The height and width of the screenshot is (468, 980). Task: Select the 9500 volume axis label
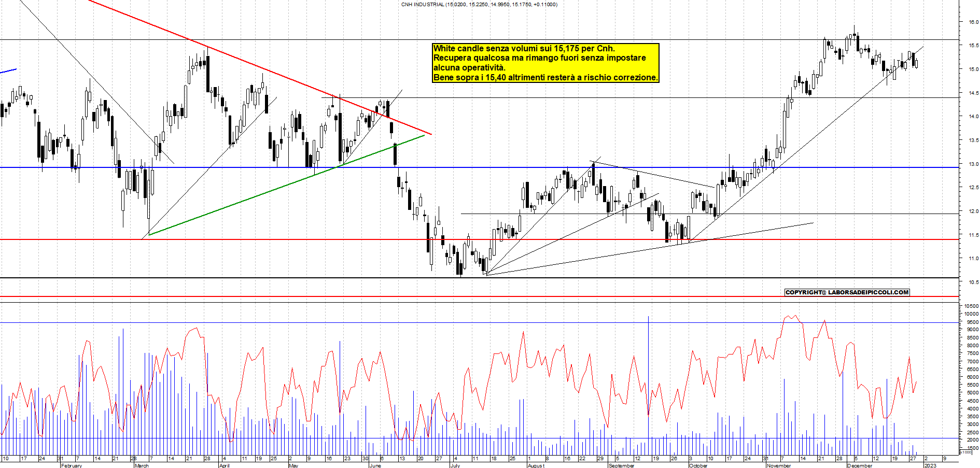[x=973, y=321]
